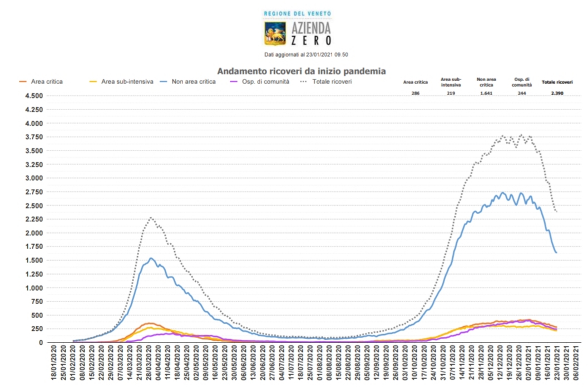Image resolution: width=588 pixels, height=392 pixels.
Task: Toggle the Osp. di comunità legend entry
Action: pyautogui.click(x=259, y=81)
